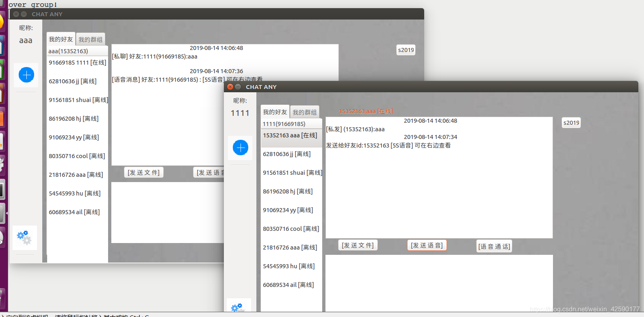Click [发送语音] button in the front window

(x=427, y=245)
